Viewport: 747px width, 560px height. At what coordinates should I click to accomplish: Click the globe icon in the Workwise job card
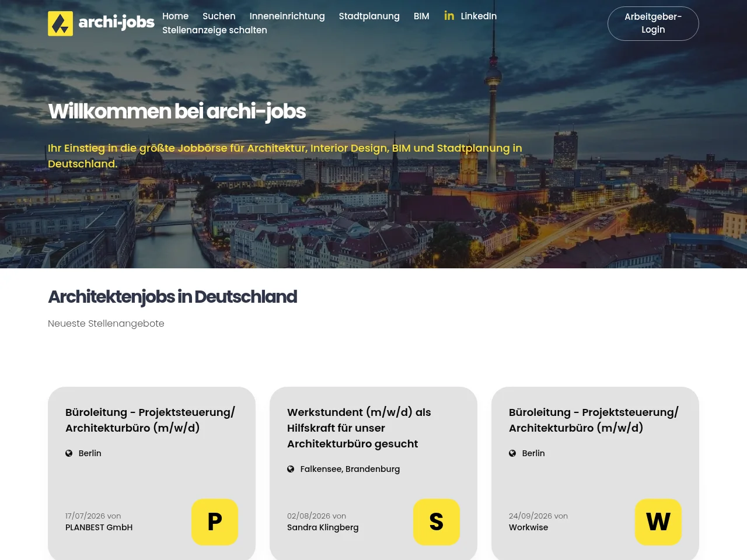click(512, 453)
